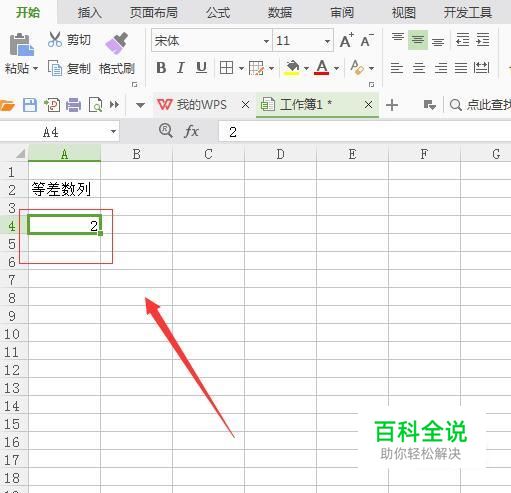Add a new document tab
This screenshot has width=511, height=493.
(392, 105)
